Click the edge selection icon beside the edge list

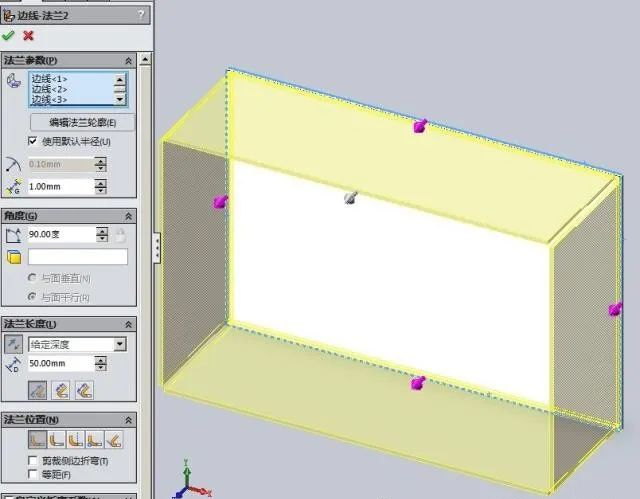point(14,80)
